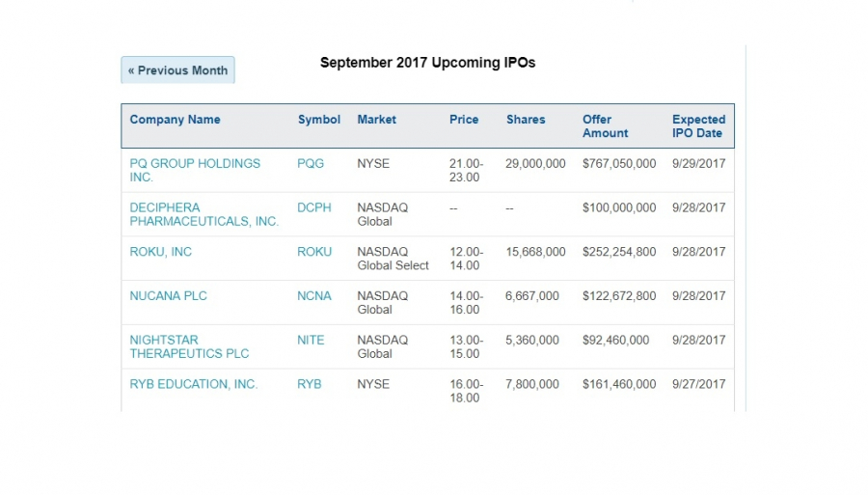Click the DCPH ticker symbol
Screen dimensions: 868x495
314,207
